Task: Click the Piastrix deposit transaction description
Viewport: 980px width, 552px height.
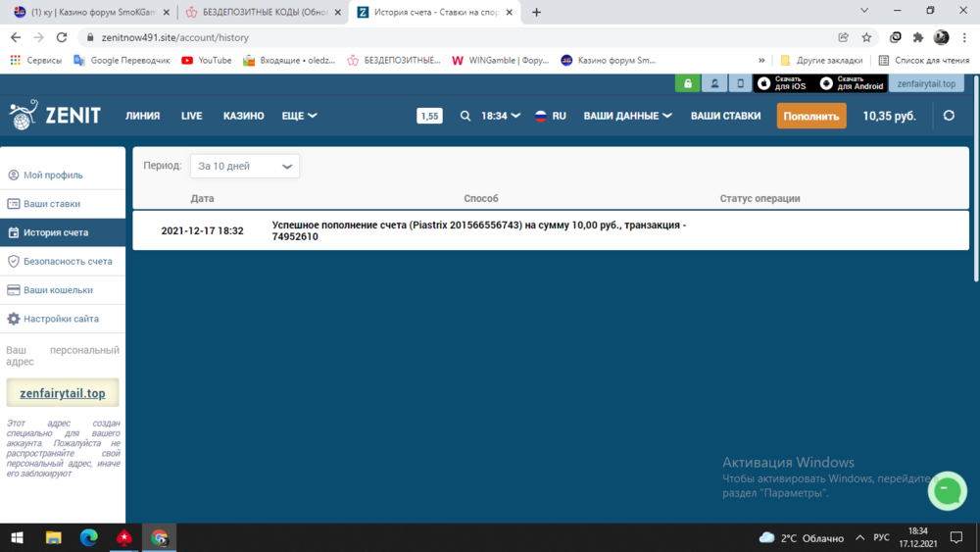Action: (x=479, y=230)
